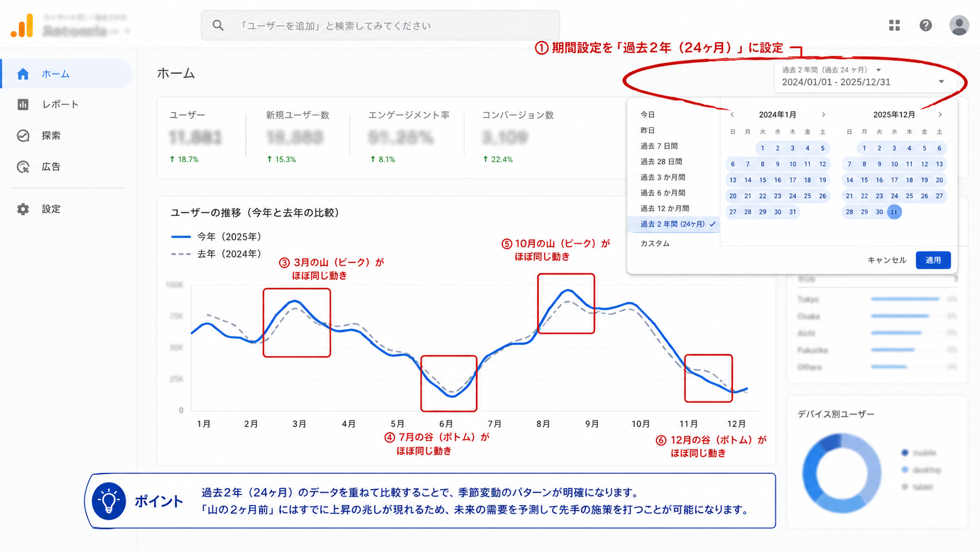The height and width of the screenshot is (552, 980).
Task: Click the 6月 label on the chart axis
Action: (x=446, y=424)
